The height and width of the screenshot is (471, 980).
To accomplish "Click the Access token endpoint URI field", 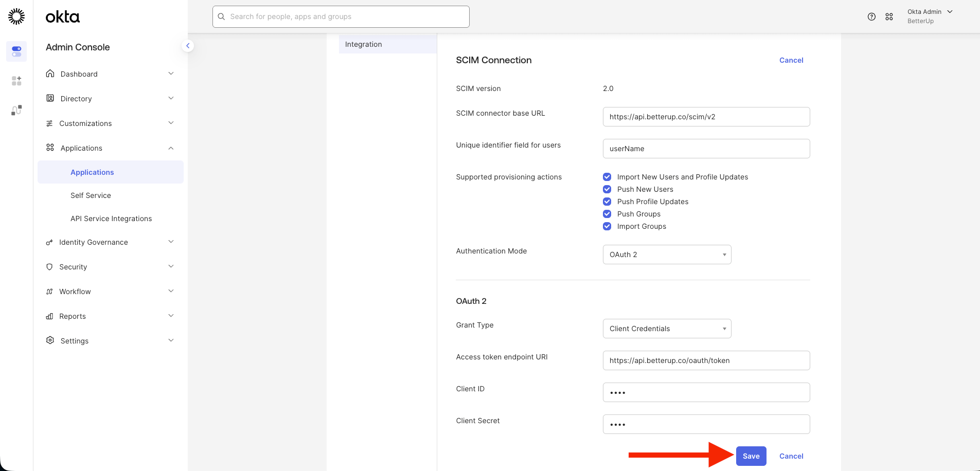I will click(706, 360).
